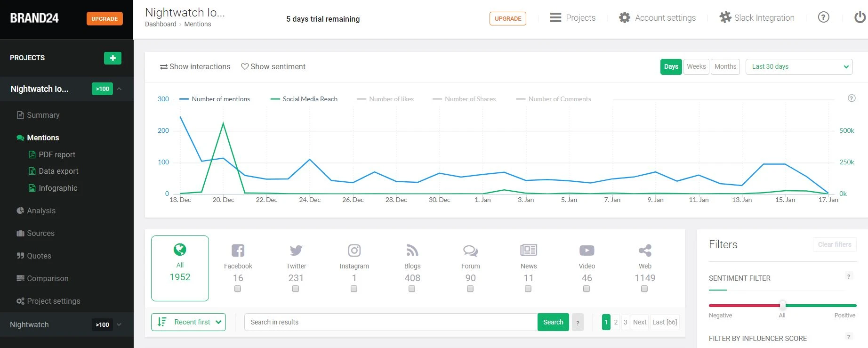Click the help question mark icon in header
The image size is (868, 348).
[x=823, y=17]
